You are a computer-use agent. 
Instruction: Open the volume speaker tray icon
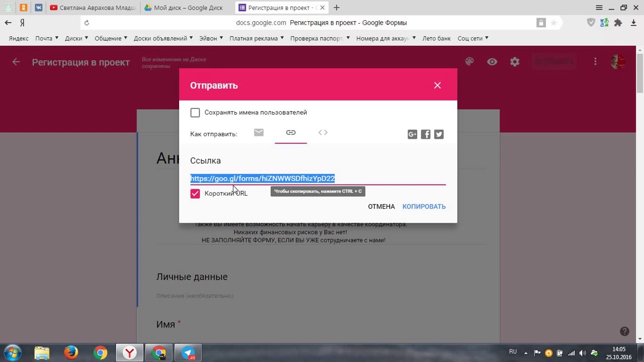tap(583, 353)
